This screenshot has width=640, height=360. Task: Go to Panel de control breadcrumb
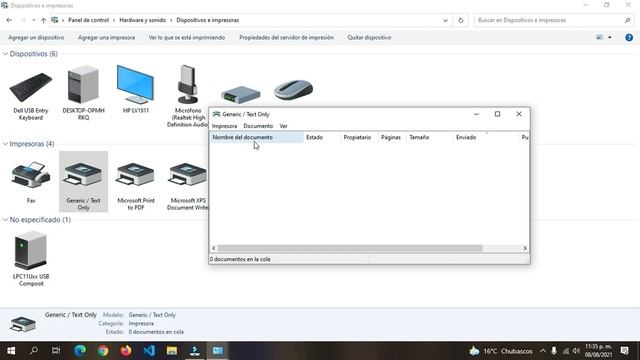tap(88, 20)
